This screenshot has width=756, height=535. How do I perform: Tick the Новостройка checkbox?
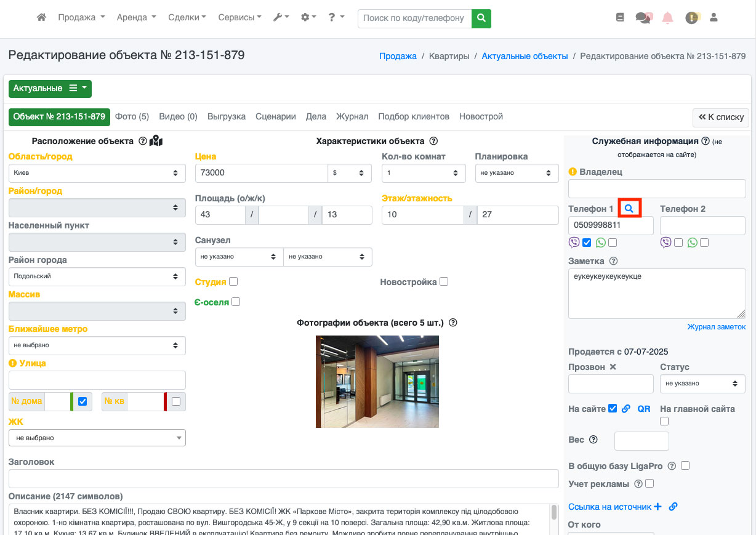[x=444, y=281]
